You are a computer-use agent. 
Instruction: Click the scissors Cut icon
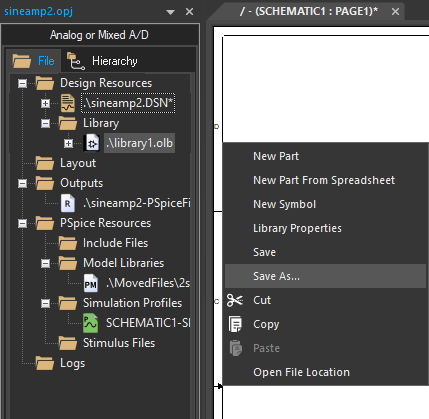click(235, 300)
